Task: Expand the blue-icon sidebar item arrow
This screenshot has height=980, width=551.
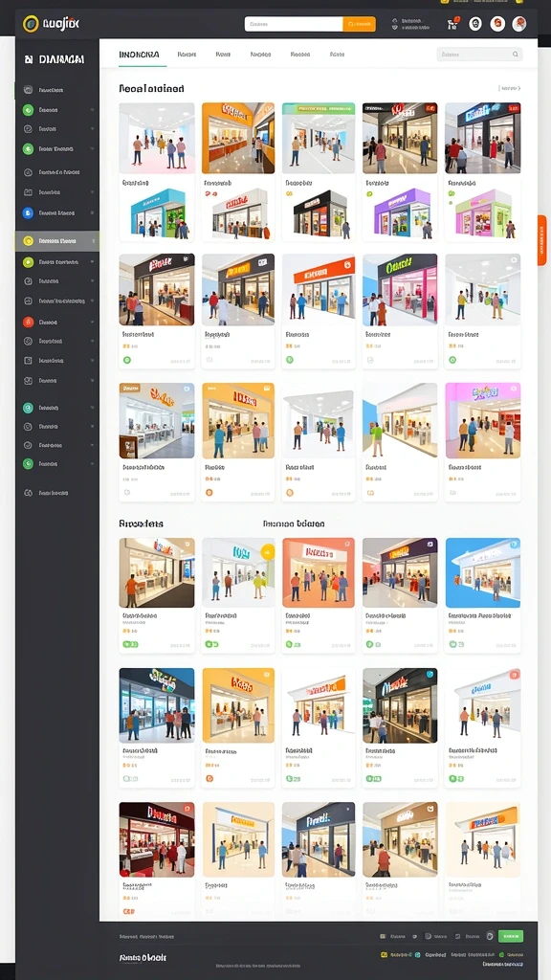Action: click(x=93, y=212)
